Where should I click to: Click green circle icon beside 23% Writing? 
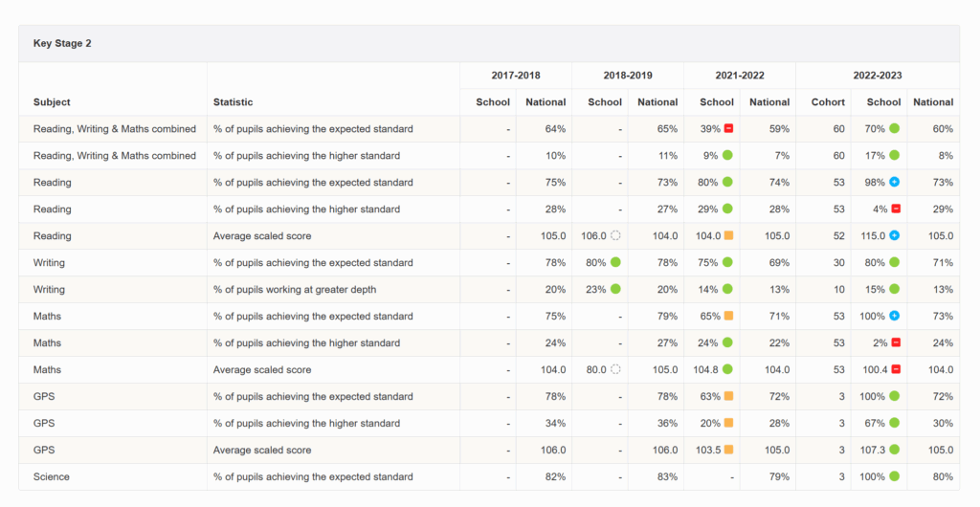[x=615, y=290]
